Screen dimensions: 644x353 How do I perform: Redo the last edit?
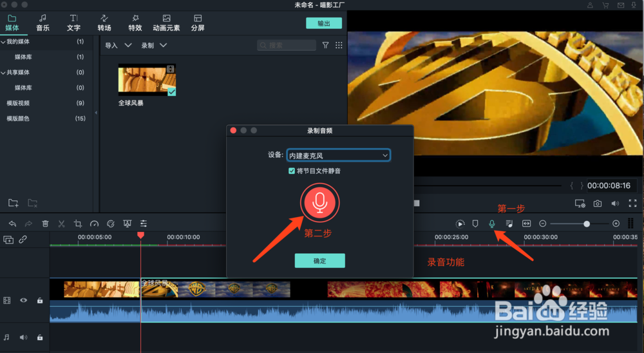(x=28, y=224)
